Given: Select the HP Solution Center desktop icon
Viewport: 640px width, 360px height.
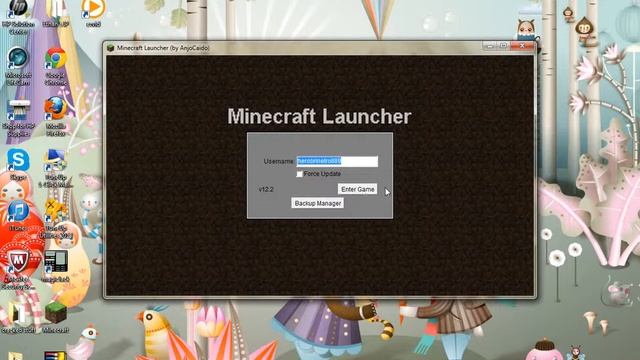Looking at the screenshot, I should click(18, 17).
